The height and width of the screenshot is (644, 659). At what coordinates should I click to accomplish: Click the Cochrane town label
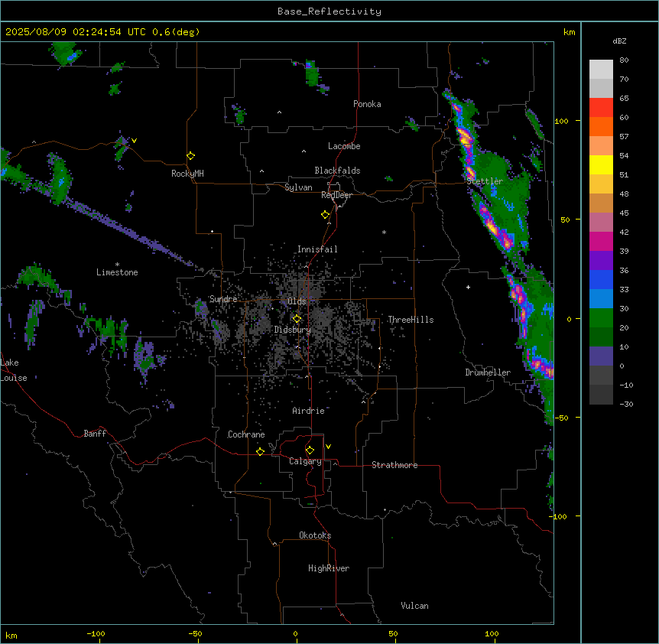pyautogui.click(x=246, y=434)
